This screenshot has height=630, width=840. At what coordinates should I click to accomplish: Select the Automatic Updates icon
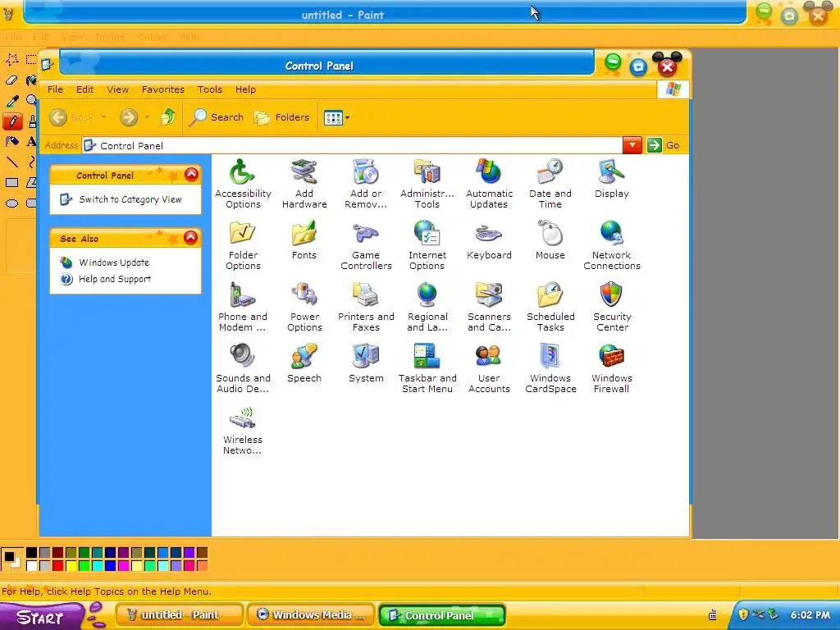click(x=489, y=184)
